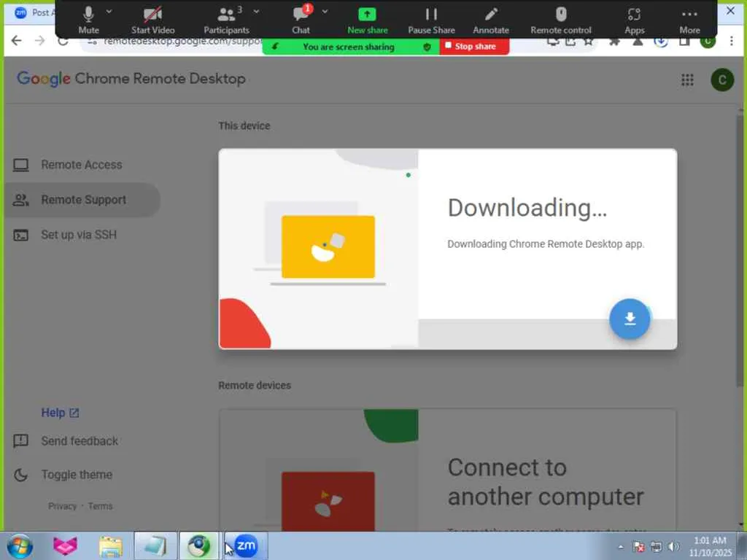The width and height of the screenshot is (747, 560).
Task: Open the Google account avatar C
Action: coord(722,79)
